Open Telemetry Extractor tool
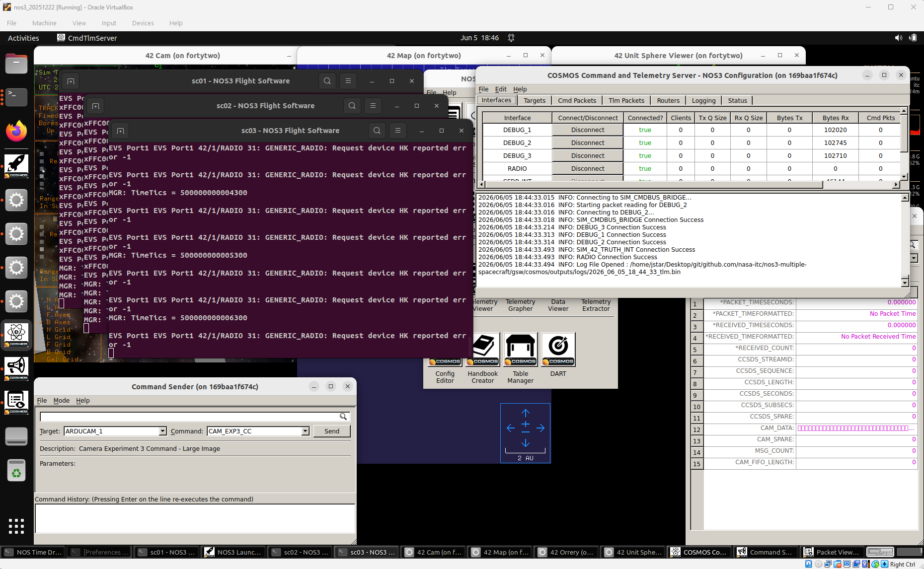This screenshot has height=569, width=924. pos(596,305)
